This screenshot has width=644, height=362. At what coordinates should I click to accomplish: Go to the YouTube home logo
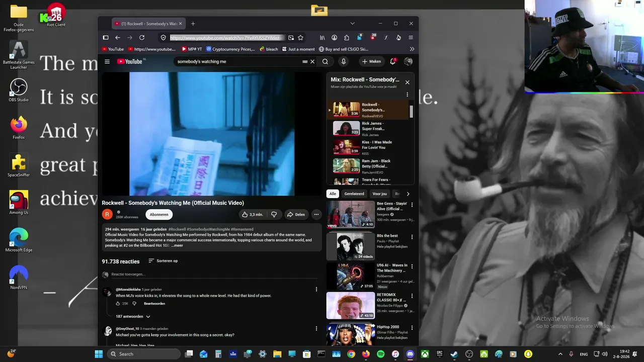point(130,61)
